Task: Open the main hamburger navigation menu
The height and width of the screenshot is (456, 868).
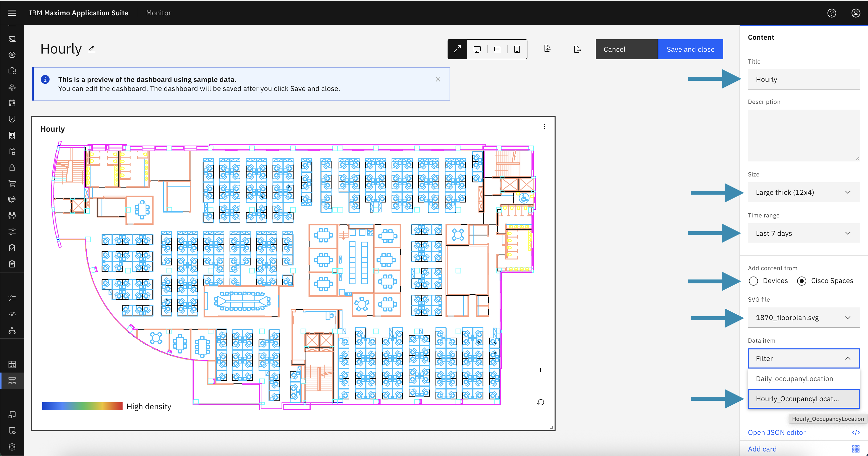Action: pos(12,13)
